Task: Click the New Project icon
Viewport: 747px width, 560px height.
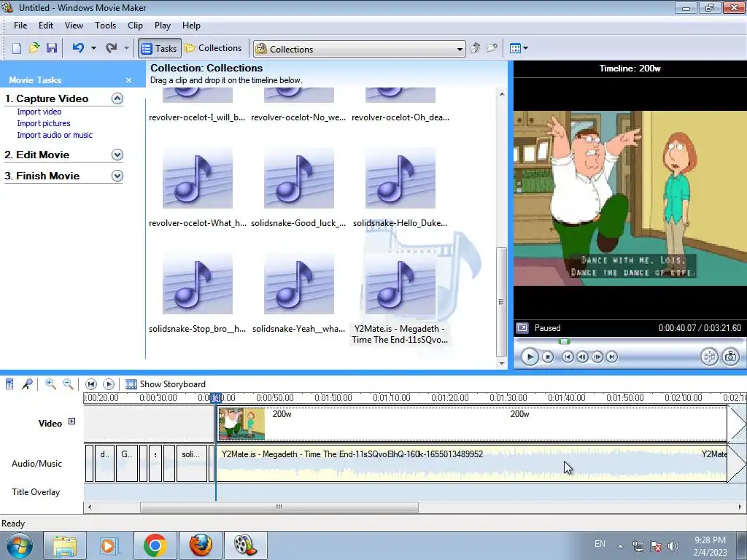Action: pyautogui.click(x=17, y=48)
